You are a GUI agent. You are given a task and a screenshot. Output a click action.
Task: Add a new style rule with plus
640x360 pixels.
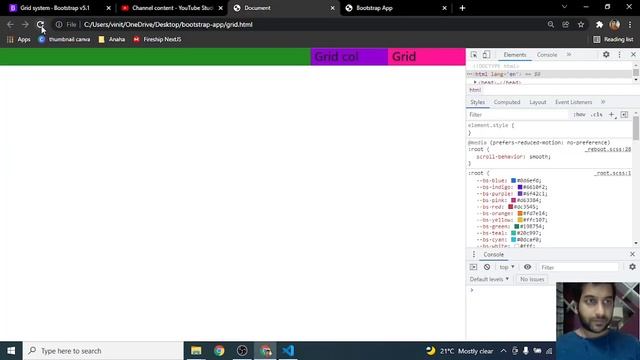[611, 115]
